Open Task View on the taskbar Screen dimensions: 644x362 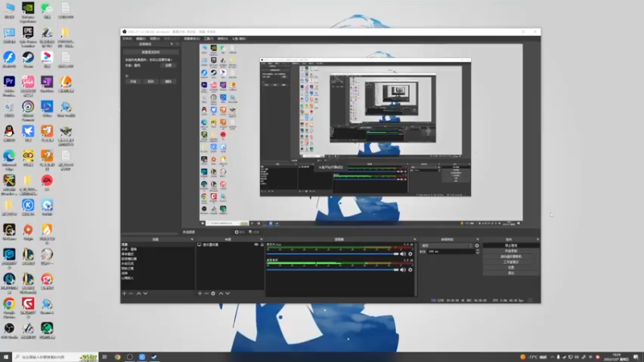(105, 357)
